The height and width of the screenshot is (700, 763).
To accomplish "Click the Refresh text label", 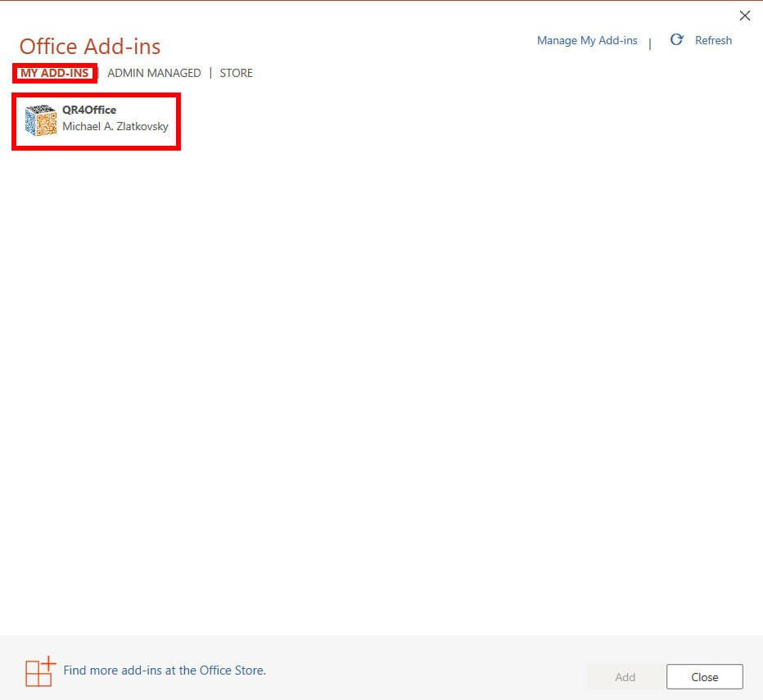I will point(713,40).
